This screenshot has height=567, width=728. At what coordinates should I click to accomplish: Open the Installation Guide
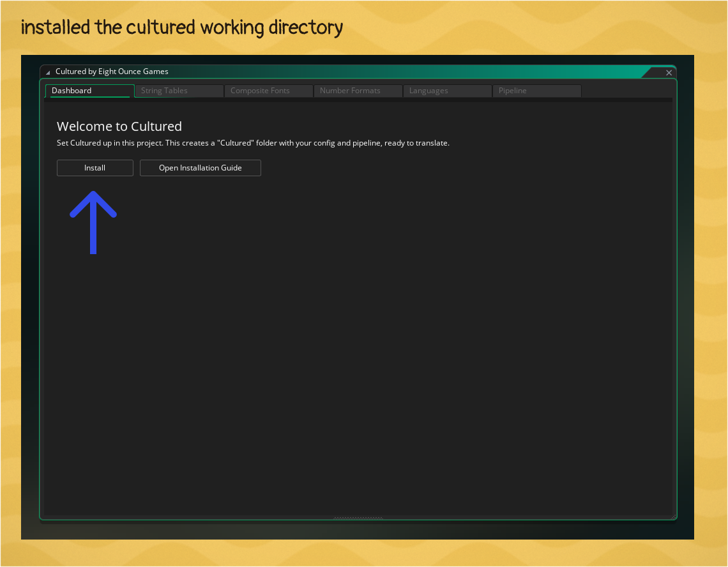200,168
